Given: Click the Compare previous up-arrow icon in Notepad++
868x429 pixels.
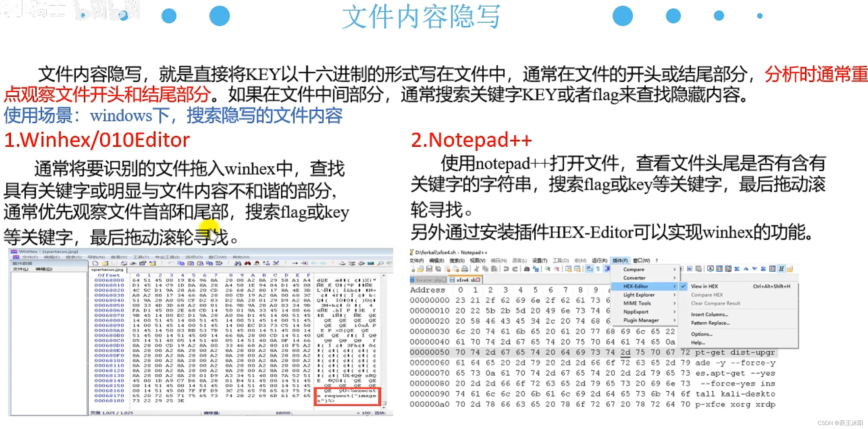Looking at the screenshot, I should point(746,269).
